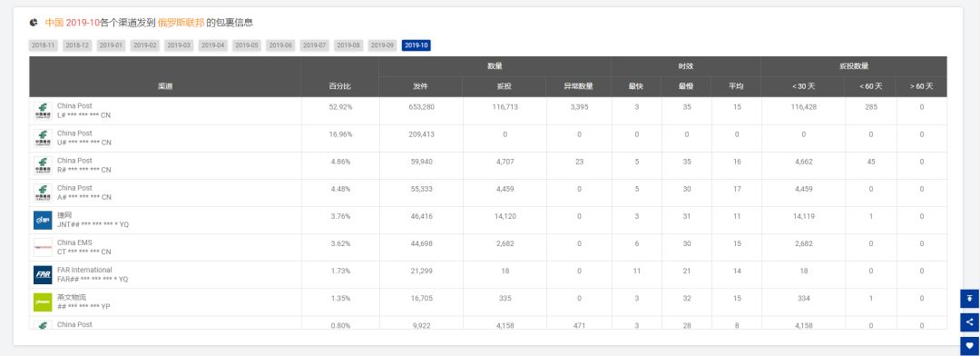Click the 3,395 exception count cell

coord(579,107)
